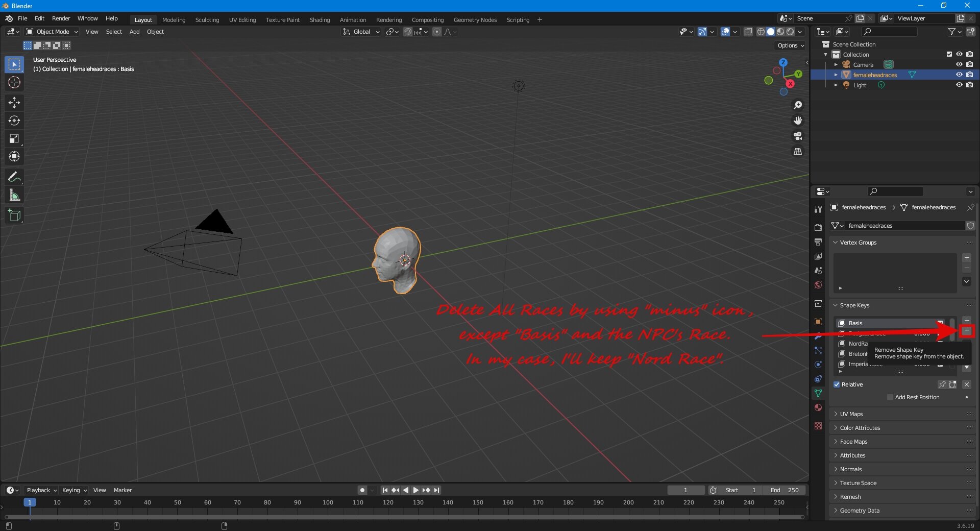This screenshot has width=980, height=531.
Task: Remove shape key with the minus button
Action: point(967,330)
